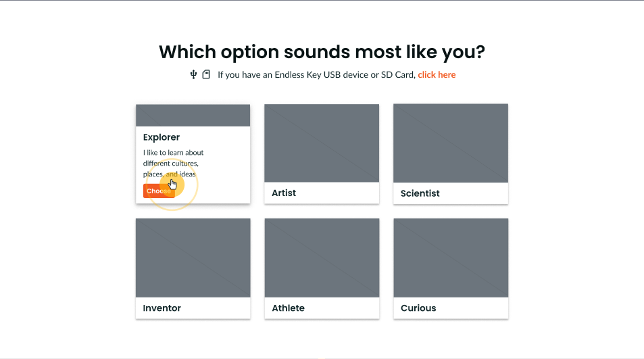
Task: Select the Artist card image
Action: click(x=322, y=143)
